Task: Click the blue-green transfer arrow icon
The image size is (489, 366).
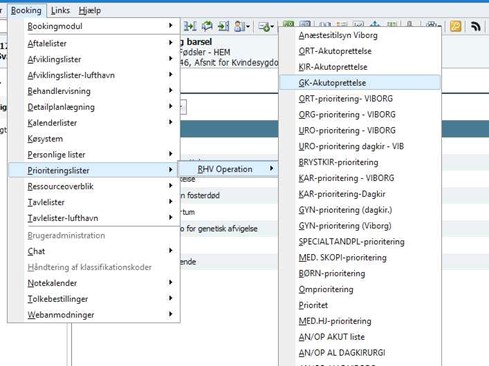Action: (x=190, y=26)
